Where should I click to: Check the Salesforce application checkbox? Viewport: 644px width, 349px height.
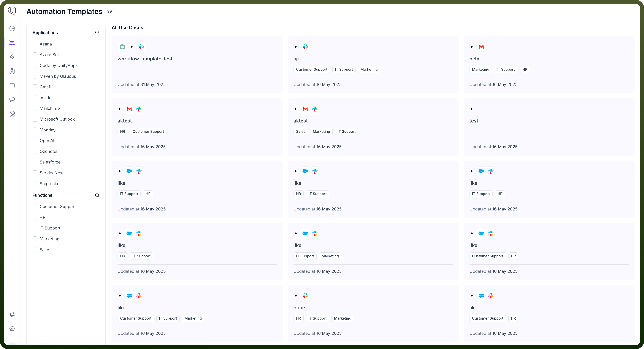(35, 162)
